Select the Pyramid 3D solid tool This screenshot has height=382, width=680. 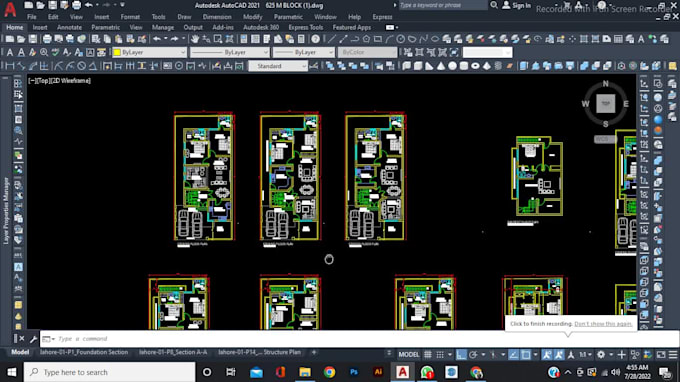coord(487,66)
